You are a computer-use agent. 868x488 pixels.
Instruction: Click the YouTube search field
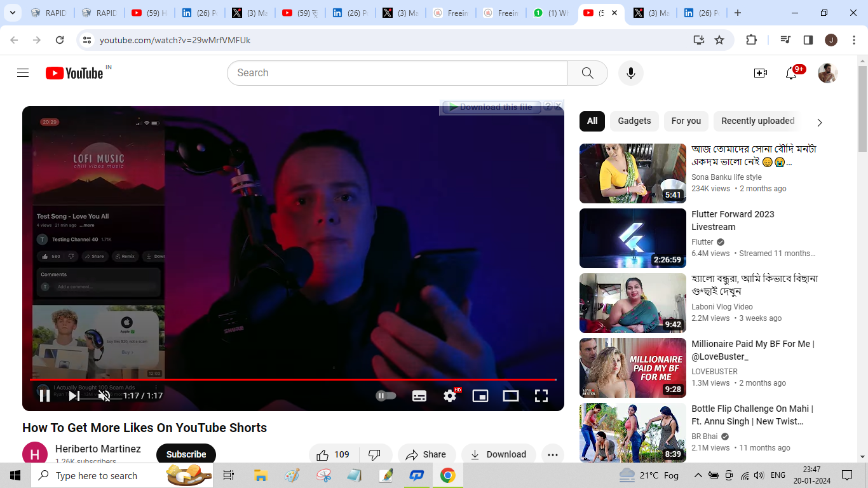pos(397,73)
